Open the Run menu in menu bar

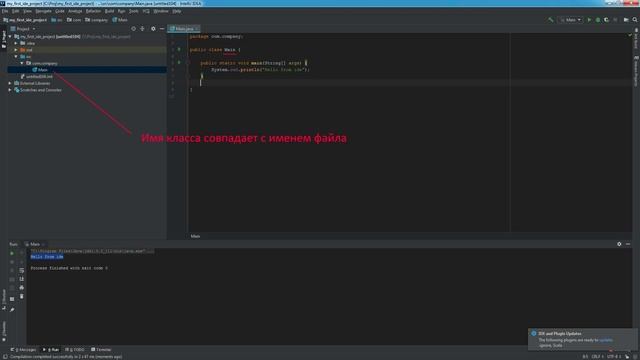pos(122,11)
